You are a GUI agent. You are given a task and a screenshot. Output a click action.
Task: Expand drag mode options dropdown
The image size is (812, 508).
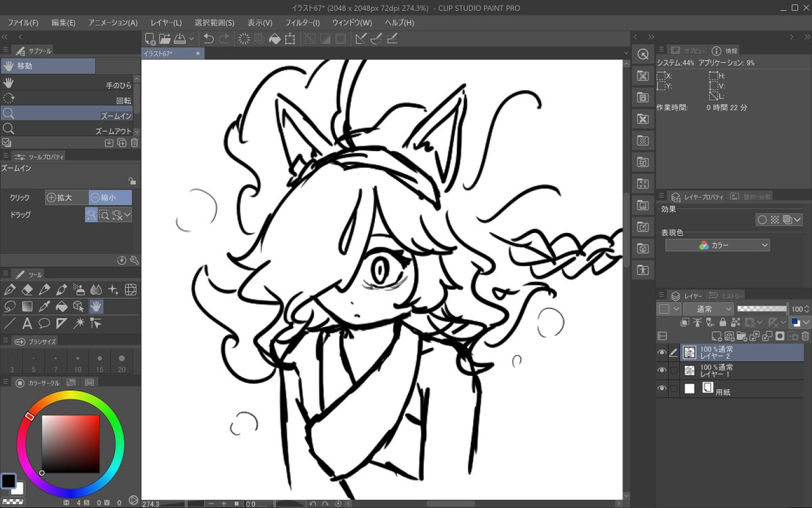pyautogui.click(x=127, y=215)
